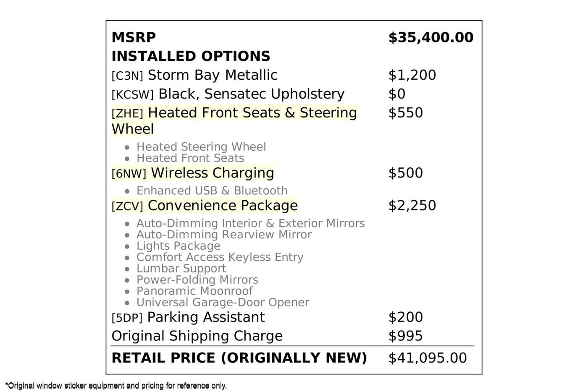Image resolution: width=588 pixels, height=392 pixels.
Task: Open the highlighted Heated Front Seats option
Action: pos(234,120)
